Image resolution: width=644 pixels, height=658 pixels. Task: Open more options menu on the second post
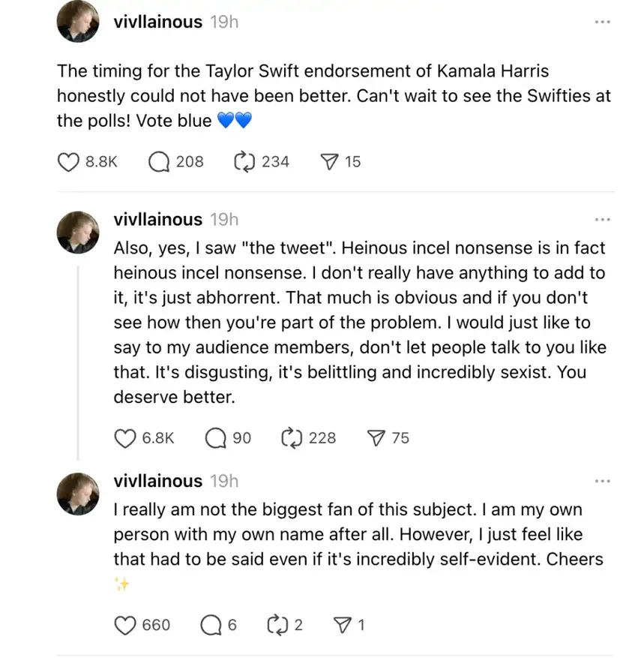pos(603,220)
